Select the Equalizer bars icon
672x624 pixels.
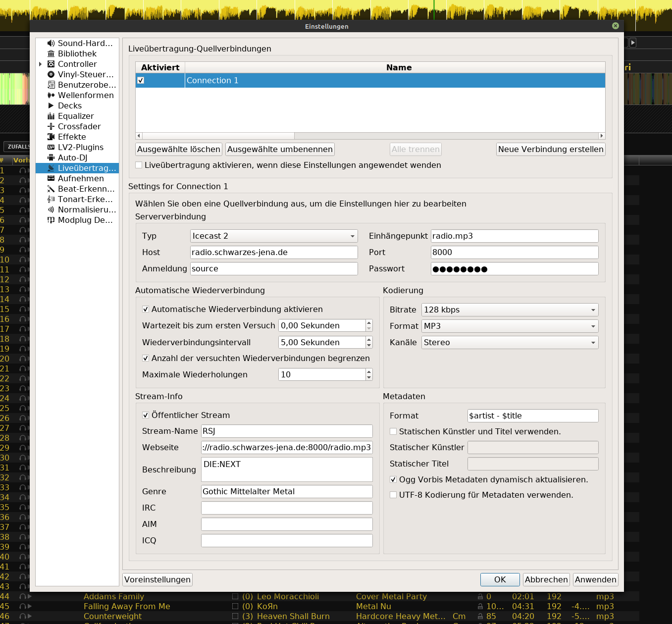[51, 116]
